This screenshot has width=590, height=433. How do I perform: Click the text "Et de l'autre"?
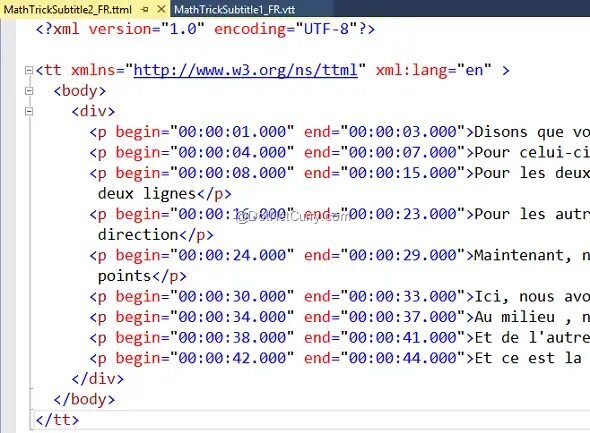(x=532, y=338)
